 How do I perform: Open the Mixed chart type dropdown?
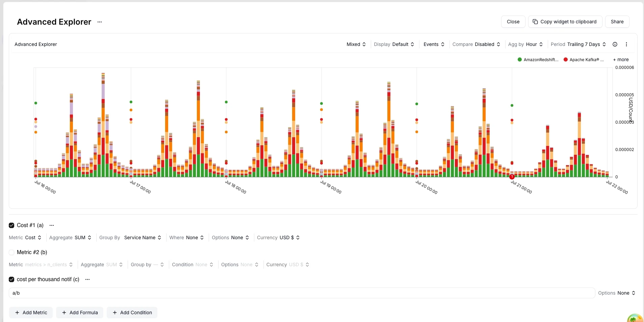tap(356, 44)
